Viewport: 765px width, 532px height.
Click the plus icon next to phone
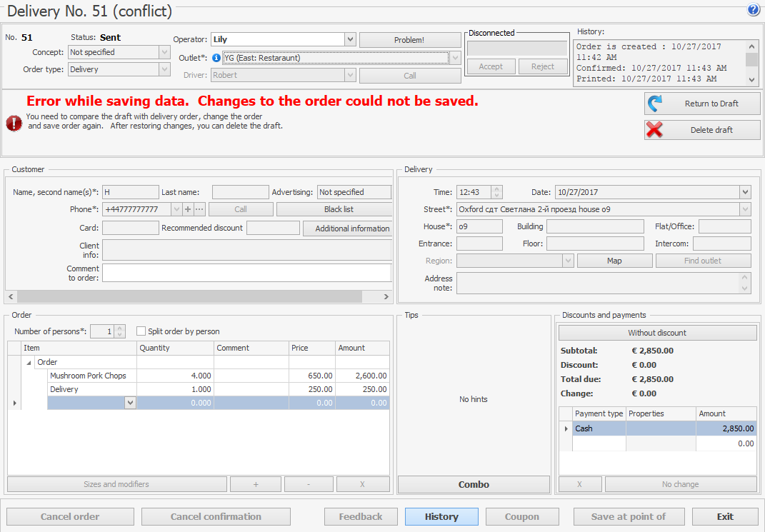point(188,209)
